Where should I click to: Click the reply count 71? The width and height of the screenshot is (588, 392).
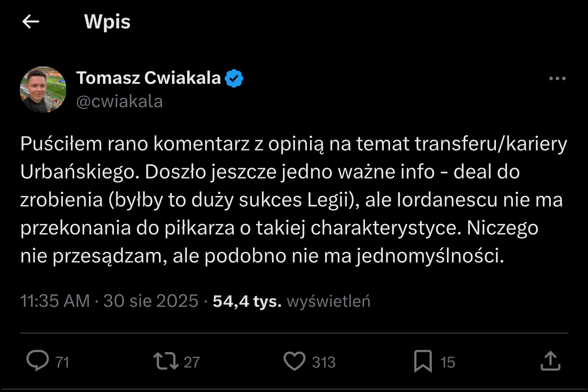point(62,362)
